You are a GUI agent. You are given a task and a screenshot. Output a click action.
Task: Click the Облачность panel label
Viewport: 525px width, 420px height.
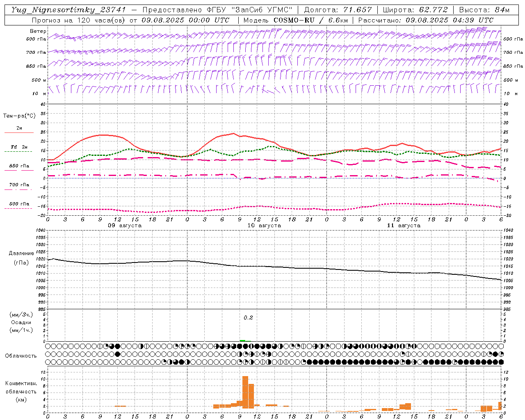tap(21, 356)
